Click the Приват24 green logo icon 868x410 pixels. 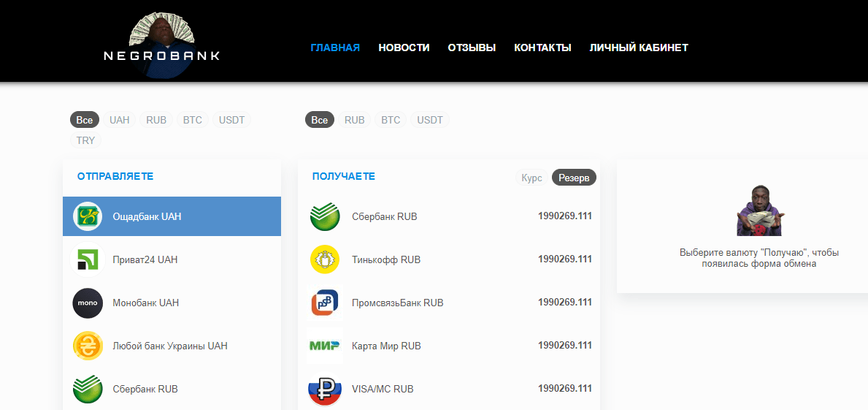pyautogui.click(x=88, y=259)
